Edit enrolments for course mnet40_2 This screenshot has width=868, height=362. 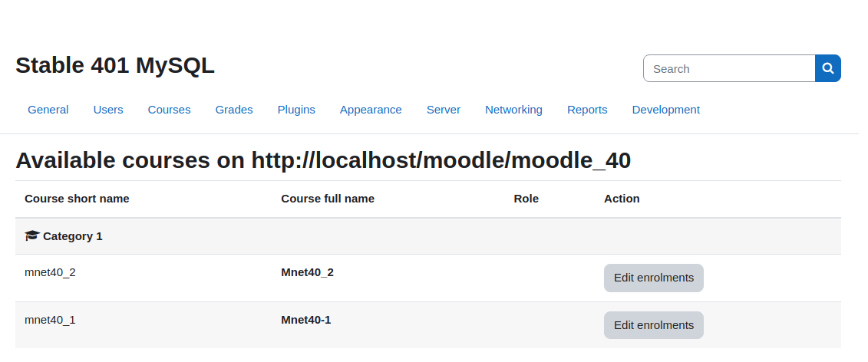coord(654,278)
